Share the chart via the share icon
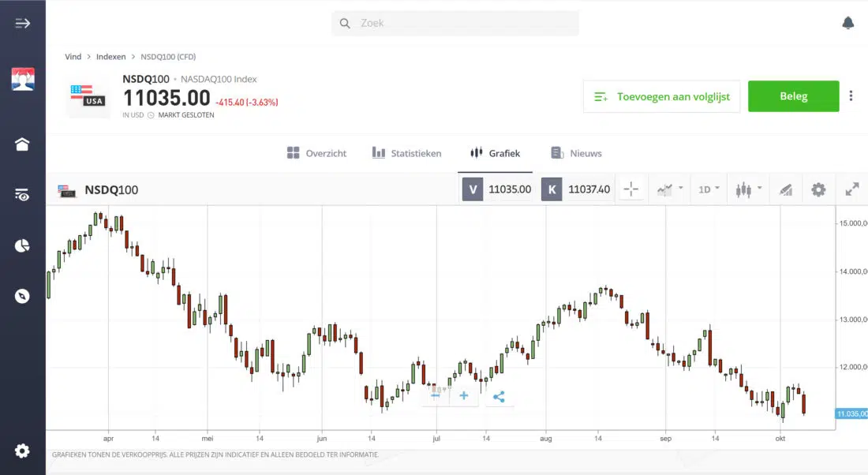This screenshot has width=868, height=475. (x=498, y=395)
